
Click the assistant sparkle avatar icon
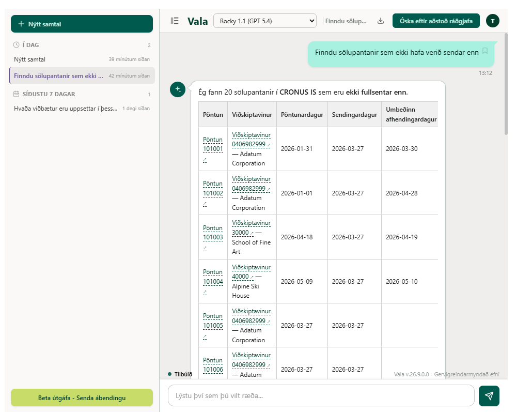[178, 89]
